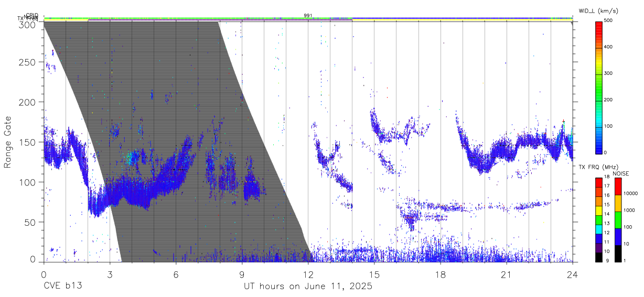This screenshot has height=297, width=644.
Task: Click the 'CVE b13' radar label
Action: coord(62,287)
